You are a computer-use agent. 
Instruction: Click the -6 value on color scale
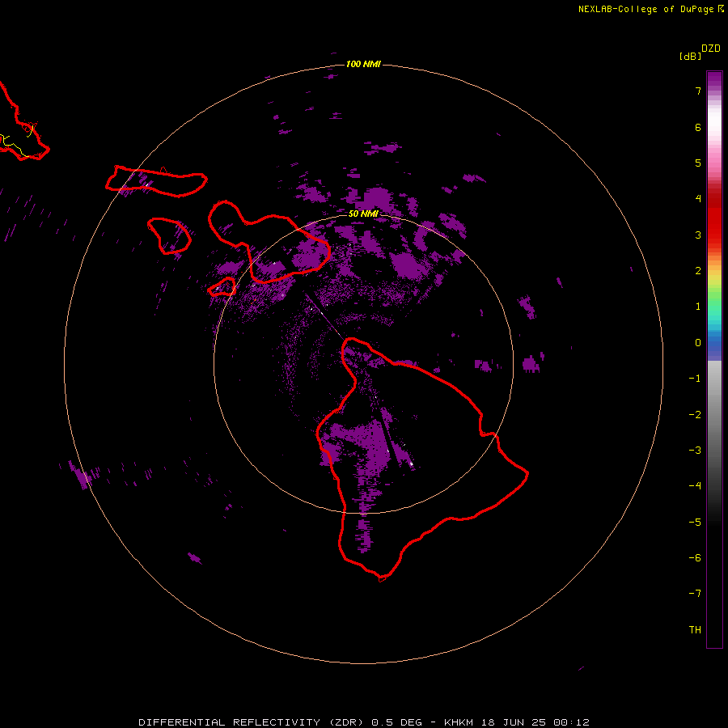(x=695, y=558)
